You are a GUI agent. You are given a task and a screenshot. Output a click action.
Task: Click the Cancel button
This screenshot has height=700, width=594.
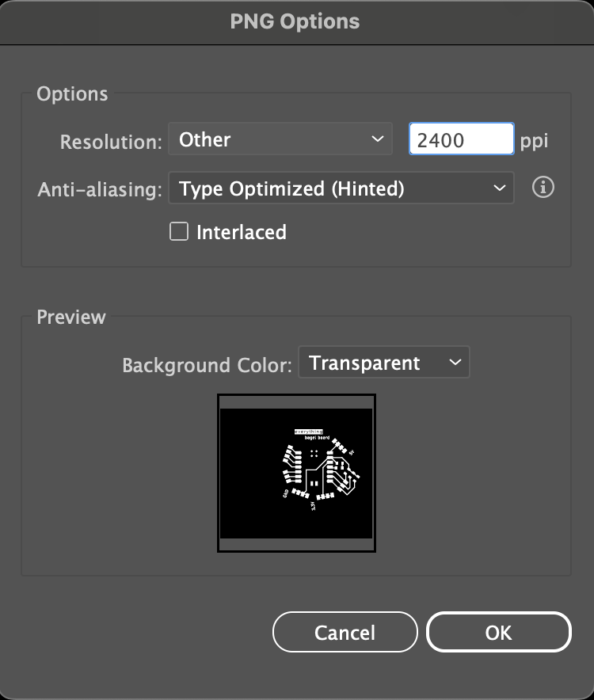pos(345,632)
